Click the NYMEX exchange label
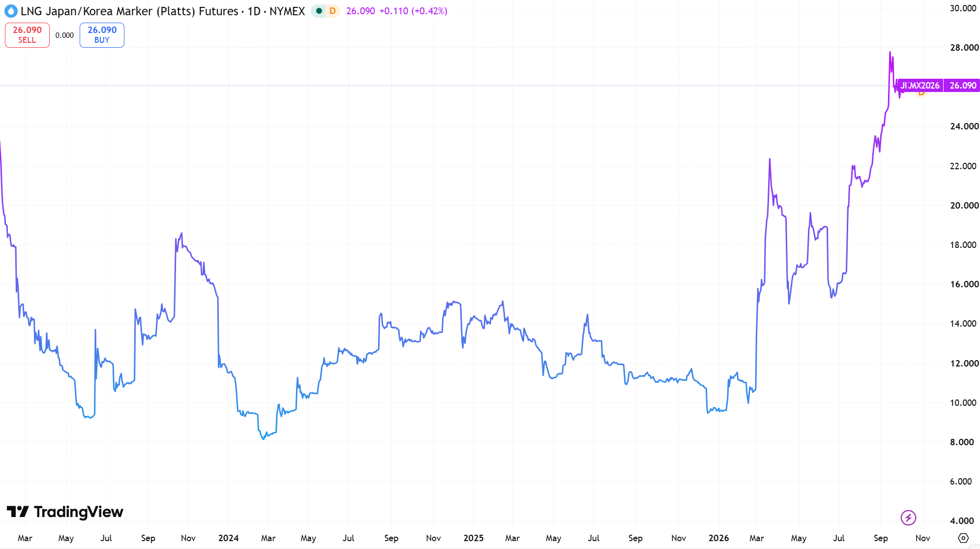The image size is (980, 549). pyautogui.click(x=287, y=11)
